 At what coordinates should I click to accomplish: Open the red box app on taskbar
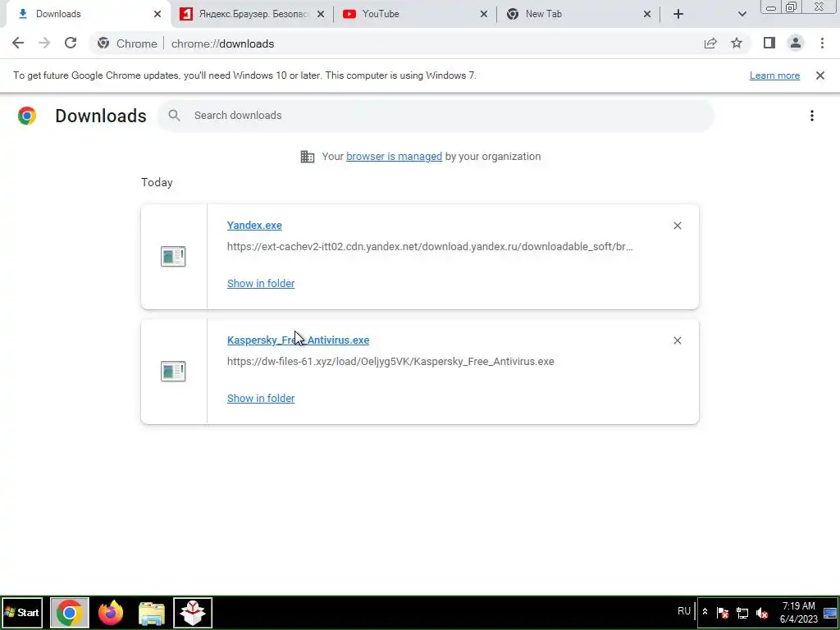click(193, 612)
